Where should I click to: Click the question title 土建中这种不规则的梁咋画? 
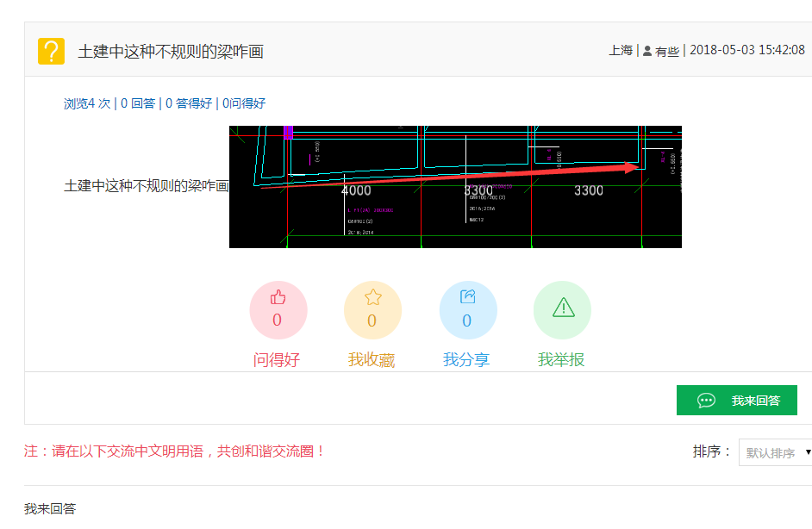pos(171,51)
